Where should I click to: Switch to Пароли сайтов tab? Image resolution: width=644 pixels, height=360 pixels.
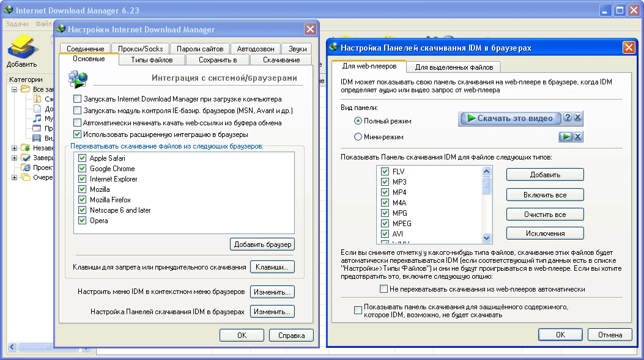click(200, 48)
